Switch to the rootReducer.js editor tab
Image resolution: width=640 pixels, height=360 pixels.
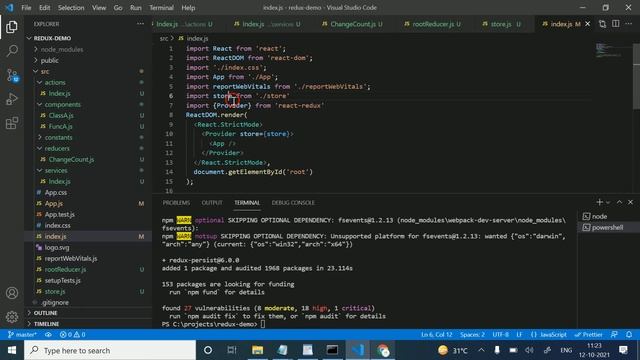tap(433, 24)
